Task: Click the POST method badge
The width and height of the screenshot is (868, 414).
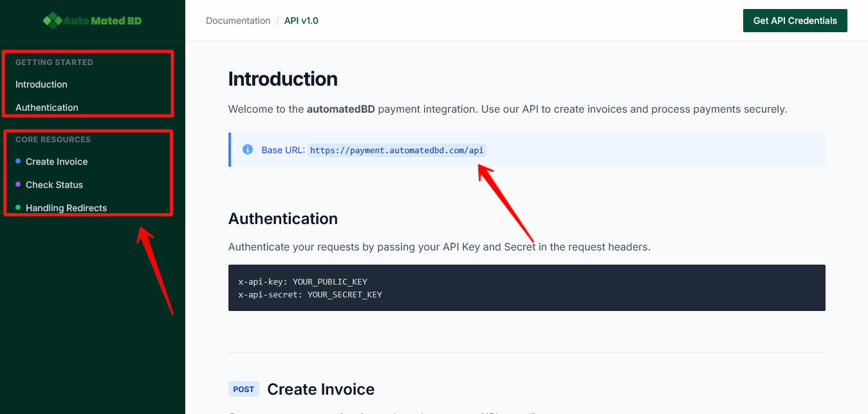Action: (244, 389)
